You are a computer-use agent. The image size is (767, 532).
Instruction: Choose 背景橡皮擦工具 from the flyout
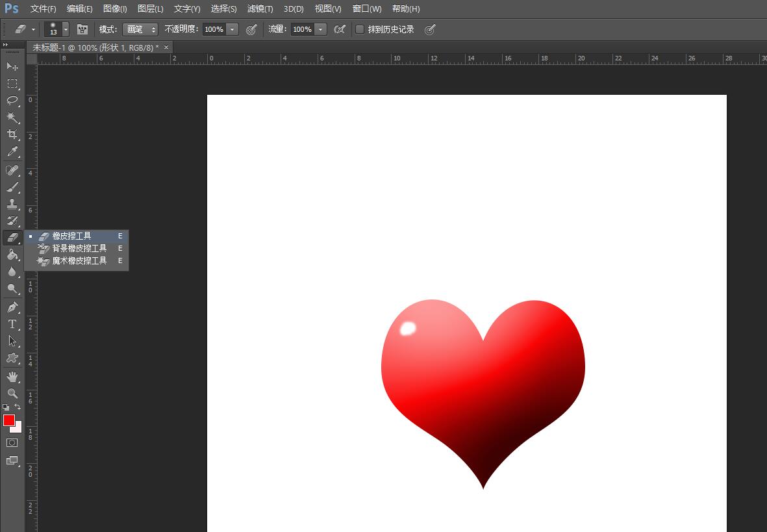click(x=79, y=248)
